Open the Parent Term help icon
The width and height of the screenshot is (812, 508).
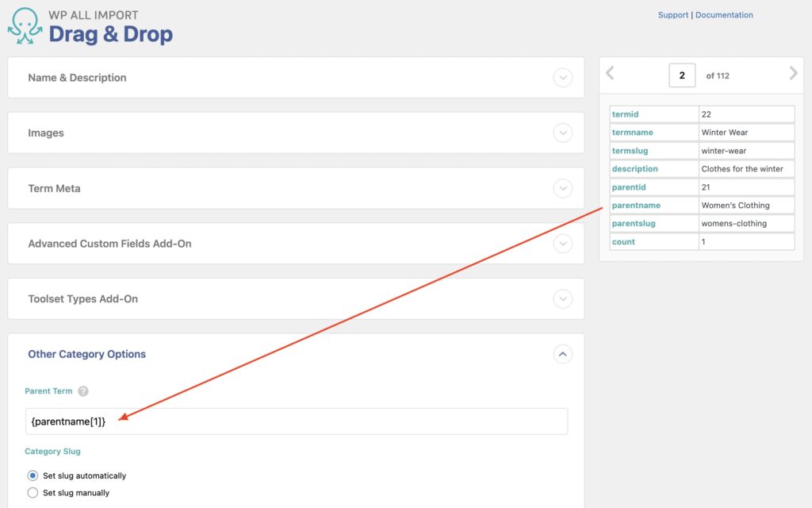(82, 391)
